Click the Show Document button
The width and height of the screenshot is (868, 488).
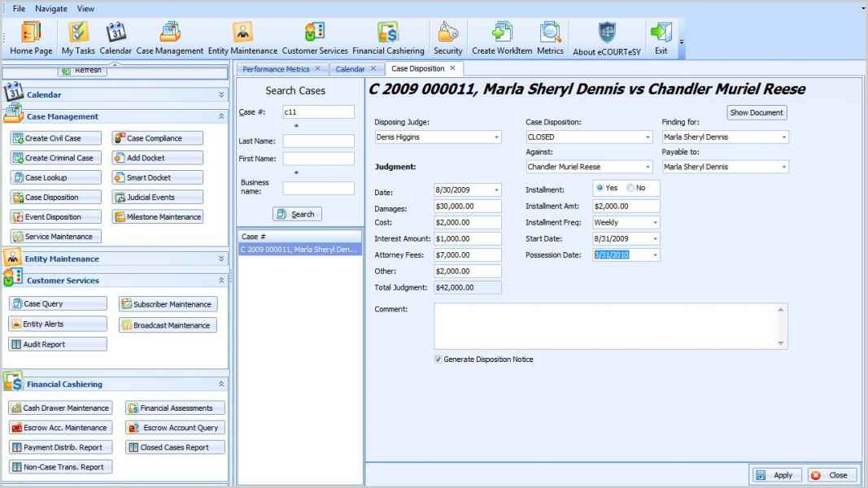tap(757, 113)
